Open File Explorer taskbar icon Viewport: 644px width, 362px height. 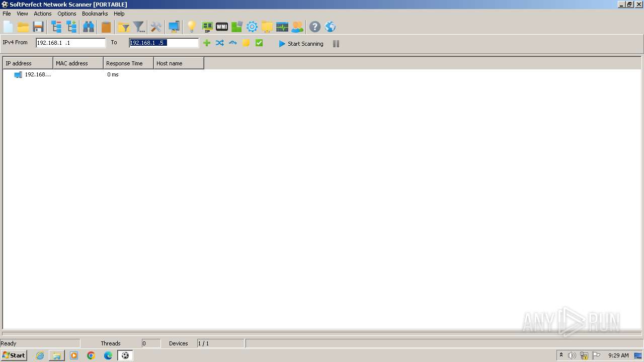pyautogui.click(x=57, y=355)
